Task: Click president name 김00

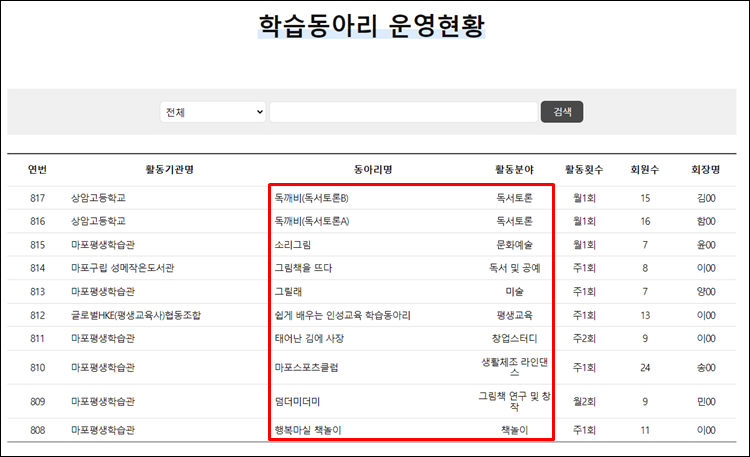Action: [706, 198]
